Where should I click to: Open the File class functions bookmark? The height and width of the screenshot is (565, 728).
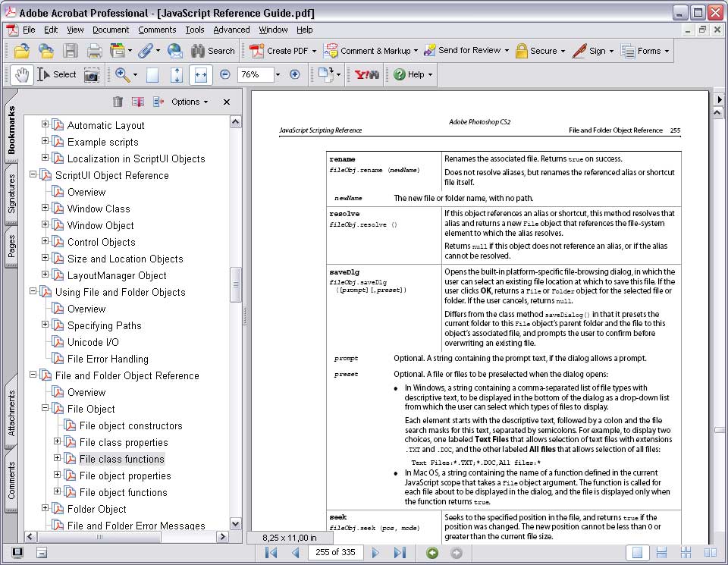pyautogui.click(x=121, y=459)
